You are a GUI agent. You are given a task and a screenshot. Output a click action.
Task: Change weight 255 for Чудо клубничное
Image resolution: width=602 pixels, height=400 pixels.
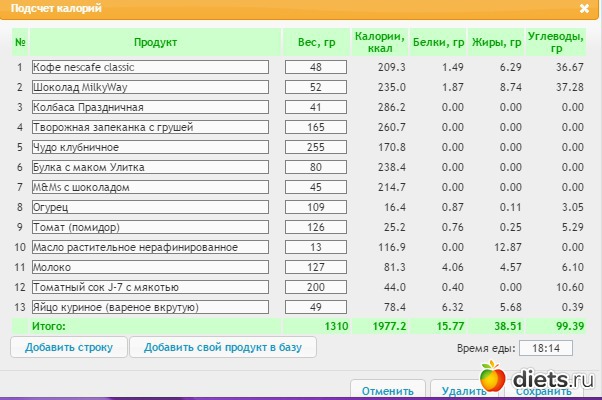pyautogui.click(x=316, y=147)
